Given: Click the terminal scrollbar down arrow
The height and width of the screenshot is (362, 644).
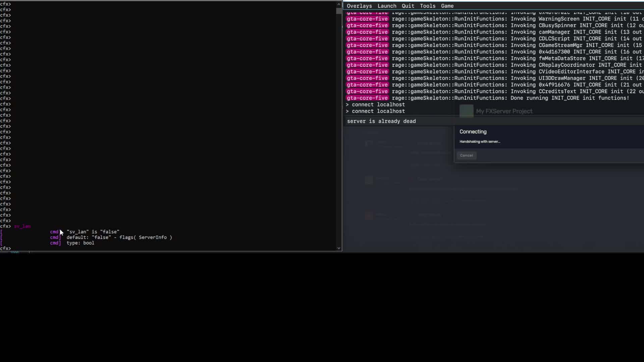Looking at the screenshot, I should coord(339,248).
